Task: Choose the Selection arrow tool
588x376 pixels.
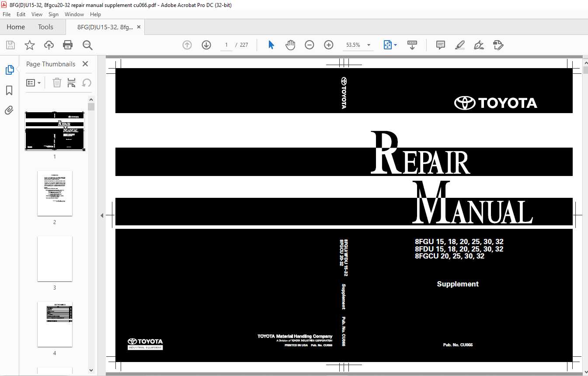Action: click(271, 45)
